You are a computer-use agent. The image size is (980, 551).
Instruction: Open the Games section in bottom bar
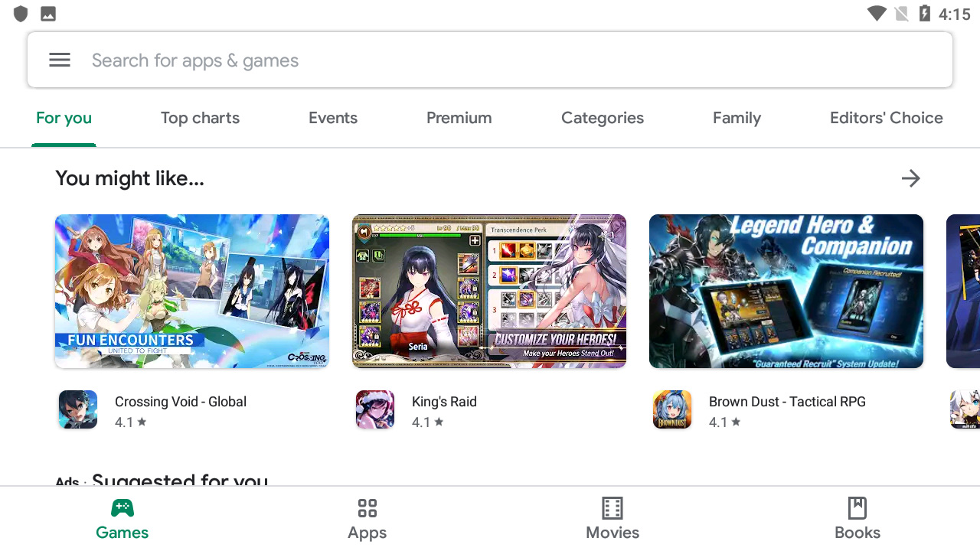point(122,519)
